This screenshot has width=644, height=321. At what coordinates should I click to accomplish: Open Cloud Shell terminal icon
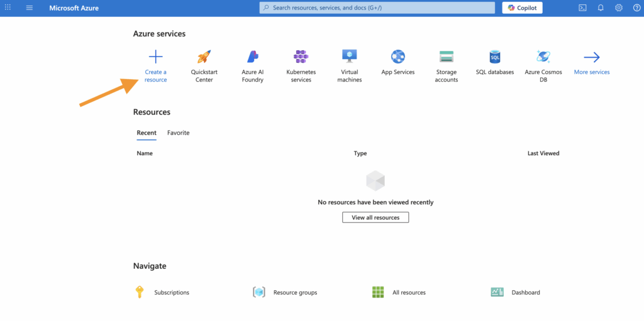tap(582, 8)
